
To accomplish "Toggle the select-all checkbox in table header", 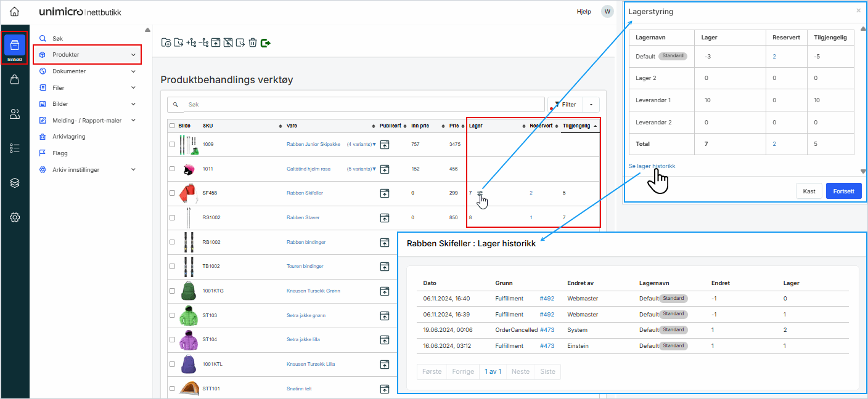I will pyautogui.click(x=172, y=126).
